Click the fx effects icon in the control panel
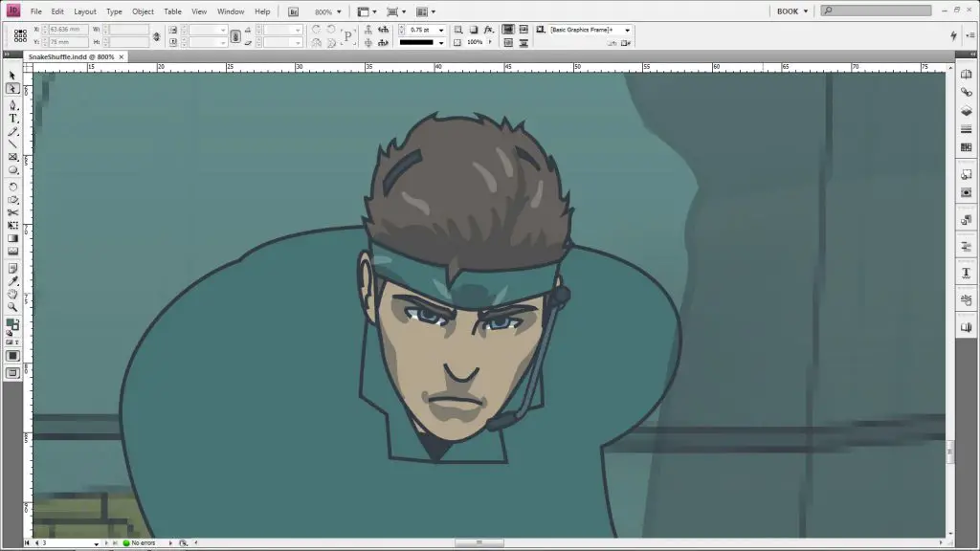This screenshot has width=980, height=551. [x=489, y=29]
